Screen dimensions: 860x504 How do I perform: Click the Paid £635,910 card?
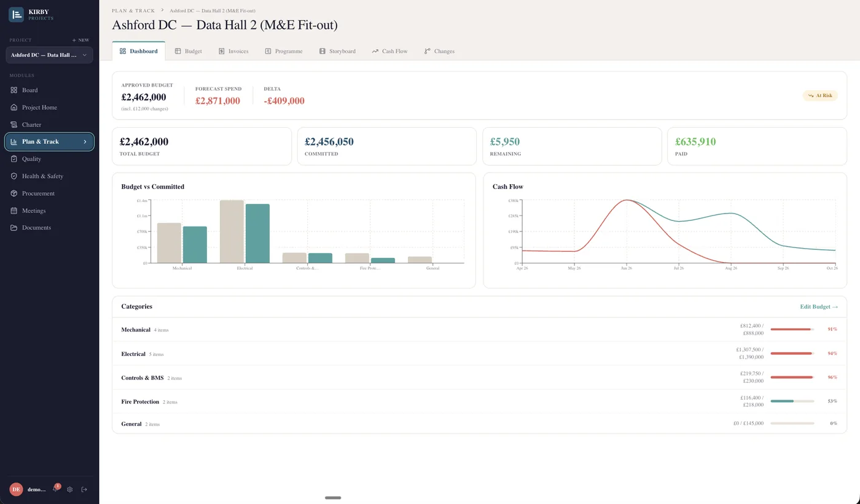tap(757, 146)
